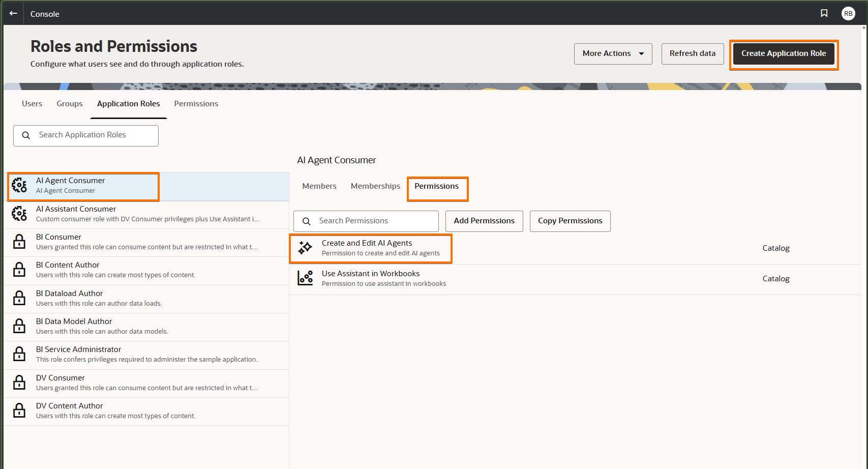This screenshot has height=469, width=868.
Task: Click Refresh data
Action: [692, 53]
